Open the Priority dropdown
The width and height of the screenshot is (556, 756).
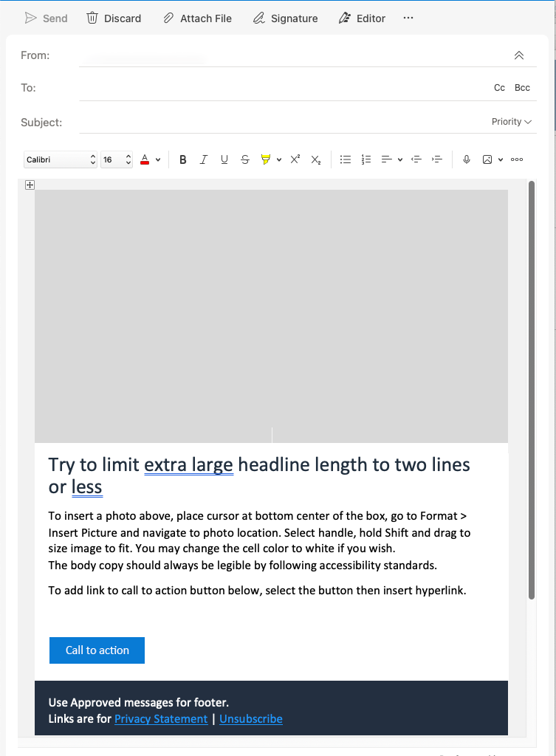pos(511,122)
